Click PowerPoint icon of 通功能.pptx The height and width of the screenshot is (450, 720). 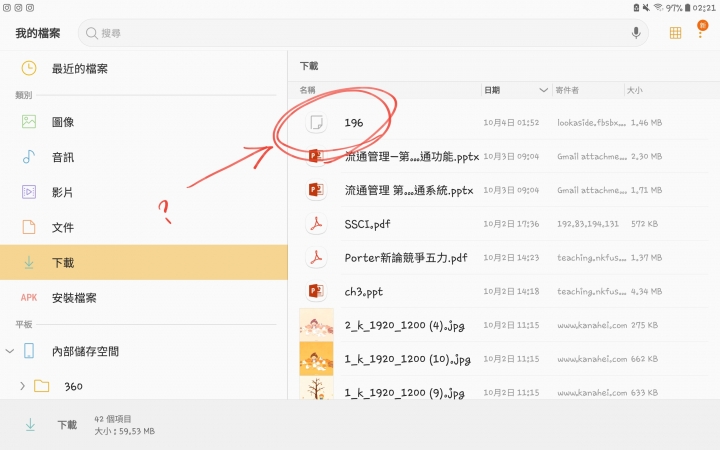point(316,156)
